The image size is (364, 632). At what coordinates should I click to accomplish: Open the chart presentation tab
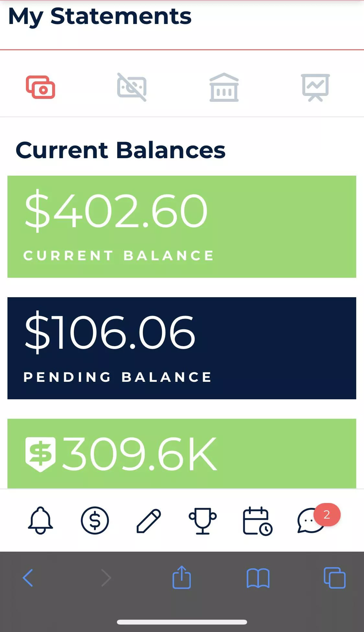315,87
